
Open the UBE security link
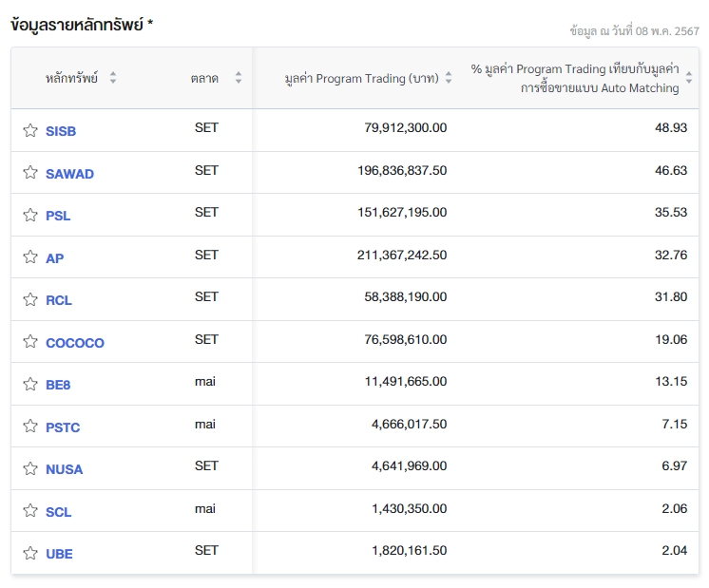point(59,554)
